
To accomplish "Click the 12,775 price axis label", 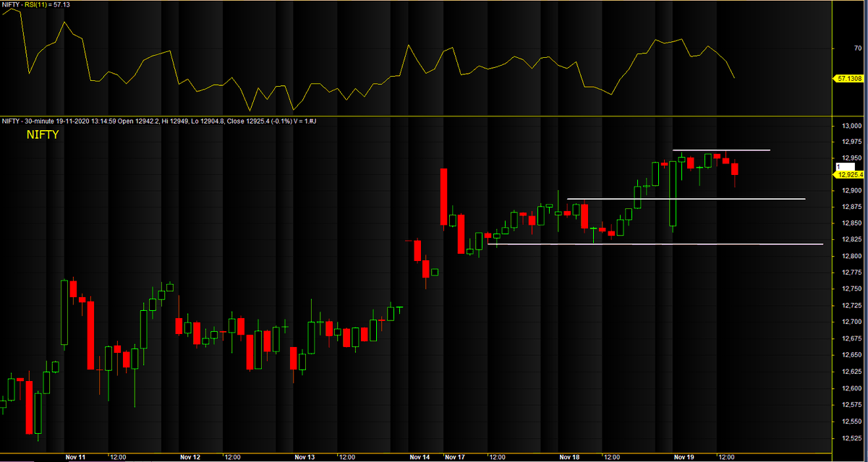I will coord(851,273).
